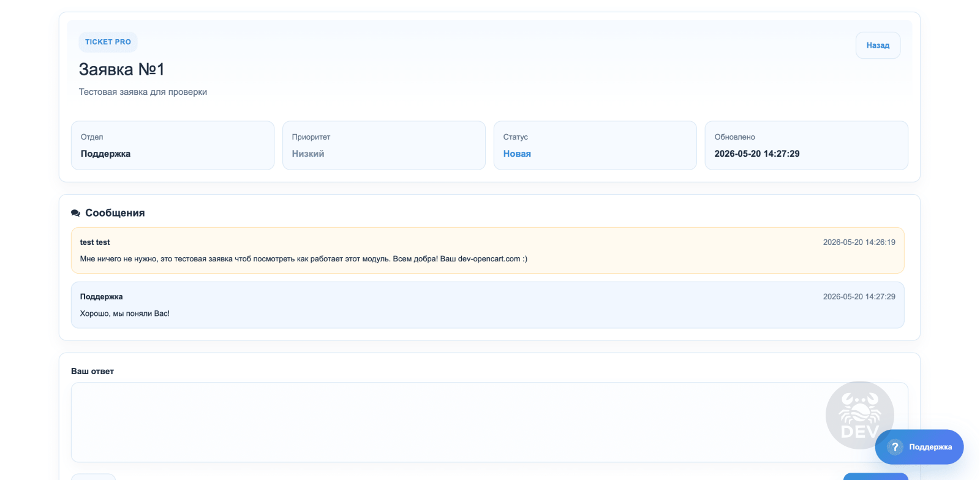Focus the Ваш ответ text area
980x480 pixels.
tap(489, 422)
